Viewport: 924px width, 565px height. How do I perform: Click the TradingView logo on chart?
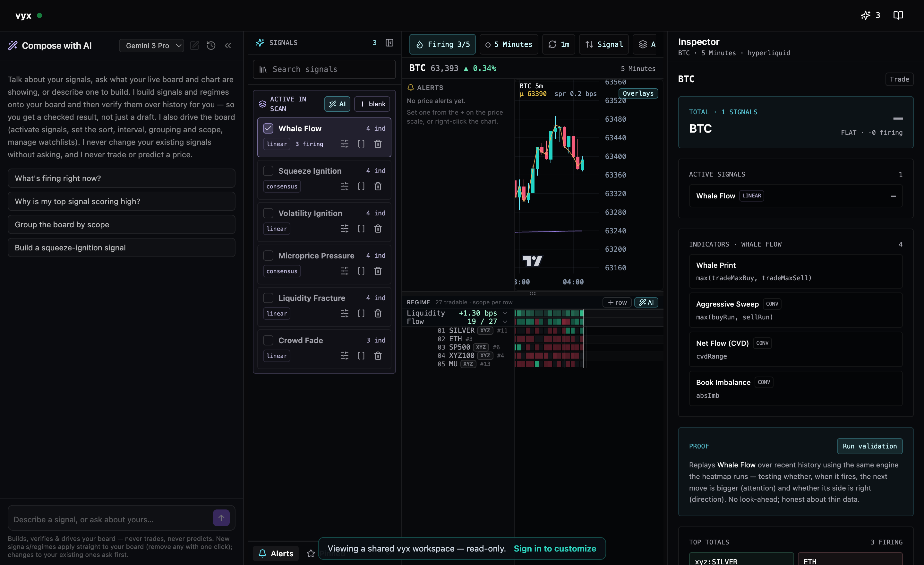[532, 261]
